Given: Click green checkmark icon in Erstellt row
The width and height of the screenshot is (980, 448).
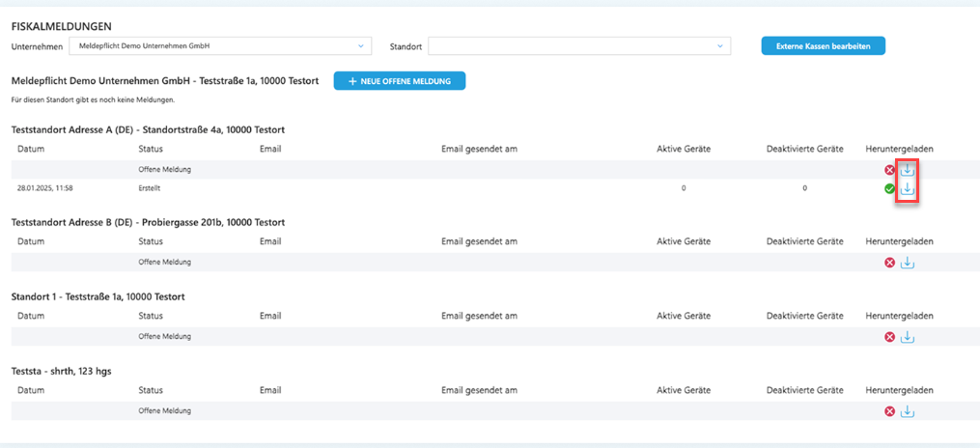Looking at the screenshot, I should point(889,188).
